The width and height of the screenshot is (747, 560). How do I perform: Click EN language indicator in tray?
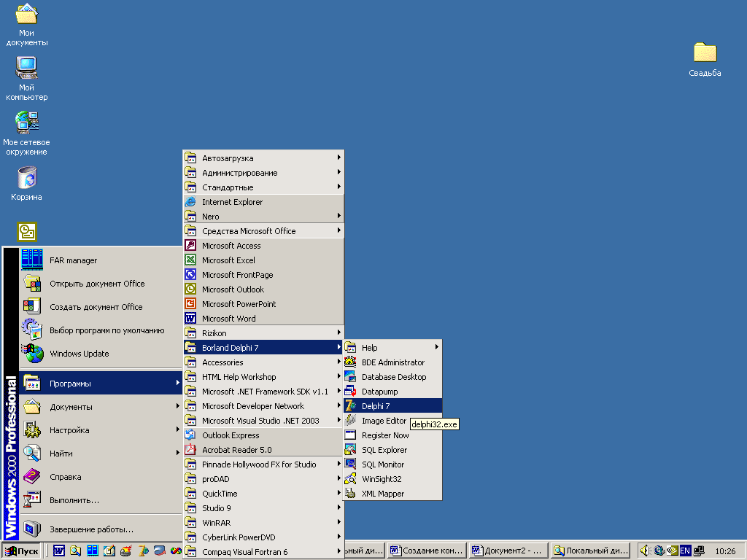tap(685, 551)
